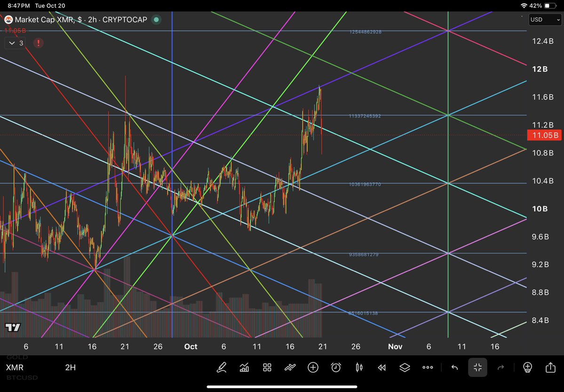Screen dimensions: 564x392
Task: Start bar replay with the rewind icon
Action: 381,367
